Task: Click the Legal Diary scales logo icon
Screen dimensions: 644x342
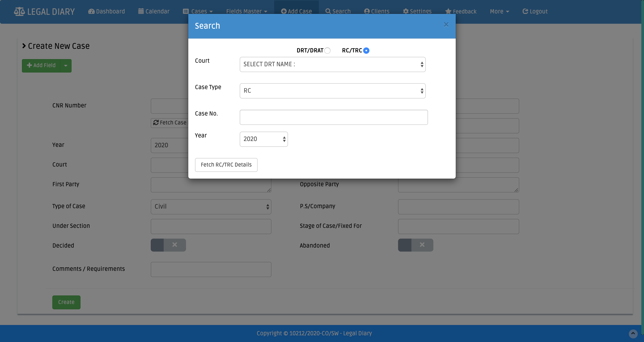Action: point(19,11)
